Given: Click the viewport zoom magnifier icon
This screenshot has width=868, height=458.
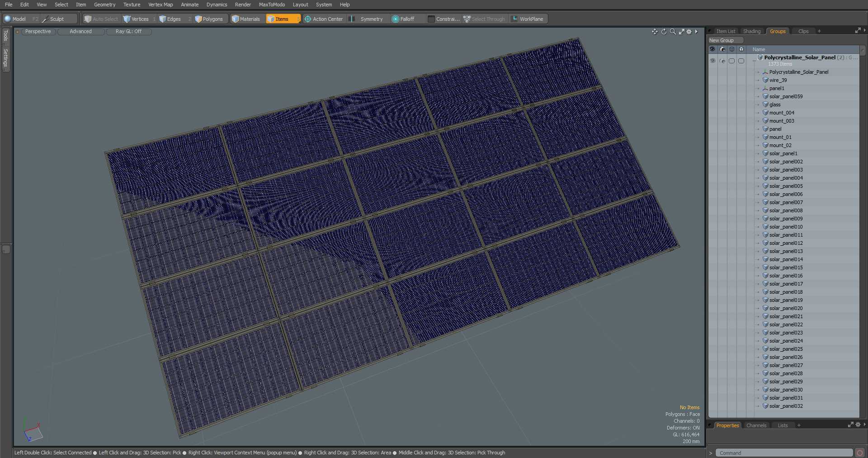Looking at the screenshot, I should [x=673, y=32].
